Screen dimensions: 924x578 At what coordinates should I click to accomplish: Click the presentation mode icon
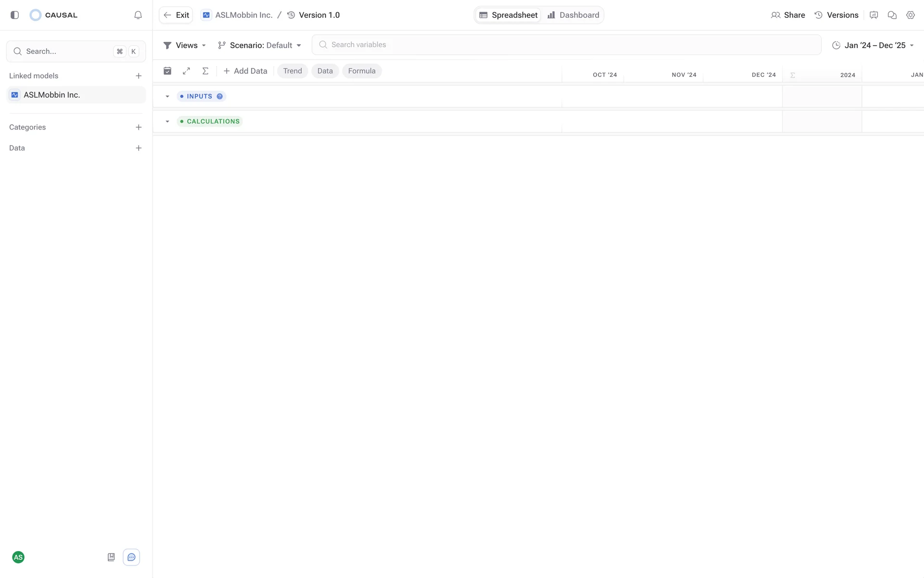874,15
